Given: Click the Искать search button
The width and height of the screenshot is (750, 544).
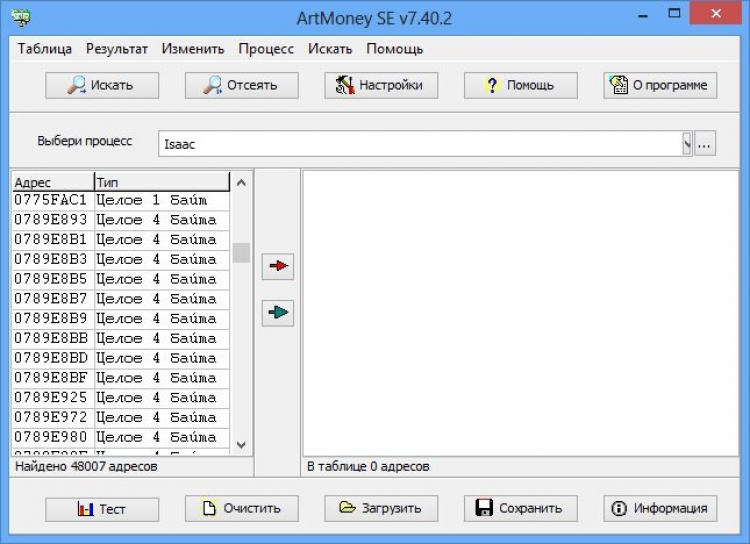Looking at the screenshot, I should tap(102, 85).
